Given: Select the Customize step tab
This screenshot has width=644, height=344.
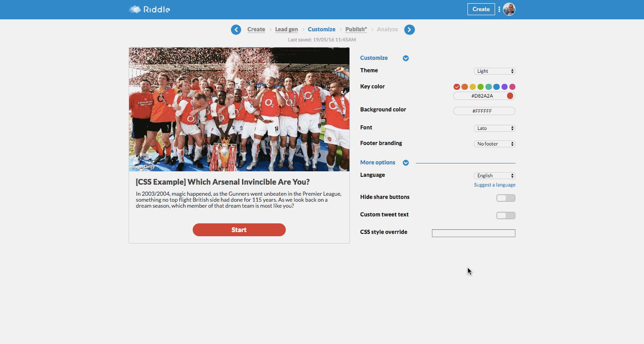Looking at the screenshot, I should [x=322, y=29].
